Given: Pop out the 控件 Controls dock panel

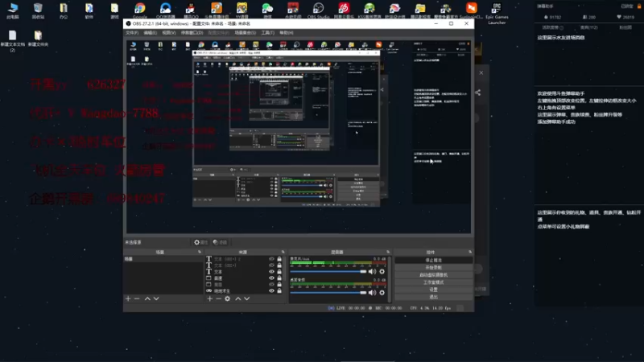Looking at the screenshot, I should tap(470, 252).
